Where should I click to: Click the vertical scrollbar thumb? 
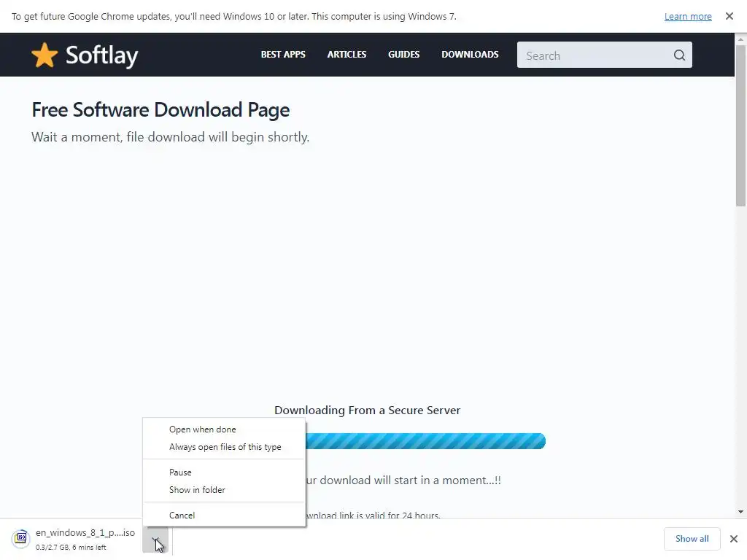tap(740, 126)
